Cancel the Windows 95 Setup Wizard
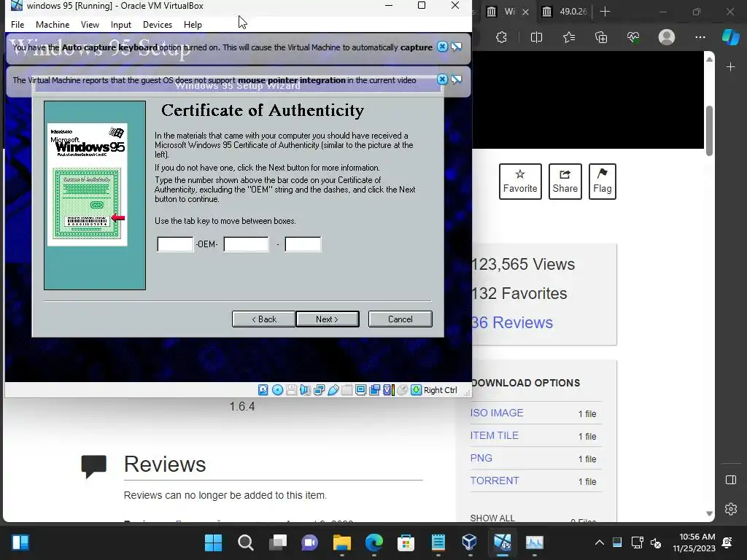This screenshot has width=747, height=560. 400,319
